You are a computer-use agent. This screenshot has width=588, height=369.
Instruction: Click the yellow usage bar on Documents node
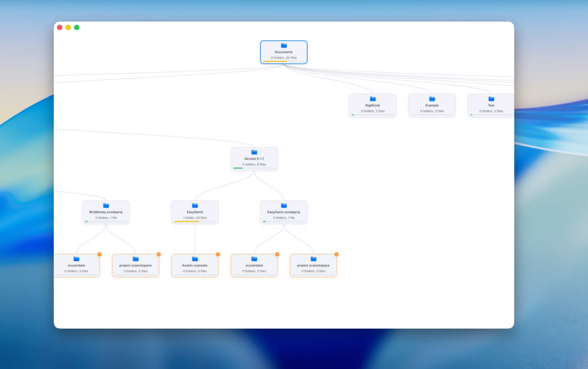point(275,61)
